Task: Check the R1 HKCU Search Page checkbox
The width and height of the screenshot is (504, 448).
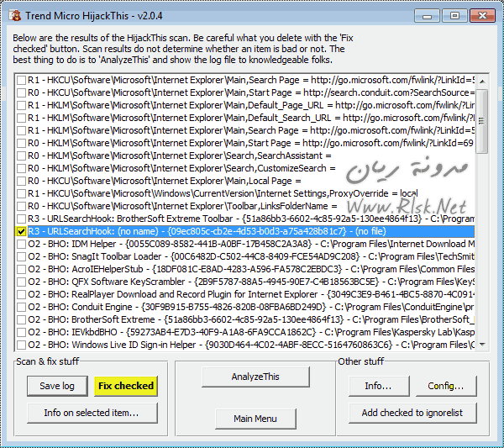Action: [21, 80]
